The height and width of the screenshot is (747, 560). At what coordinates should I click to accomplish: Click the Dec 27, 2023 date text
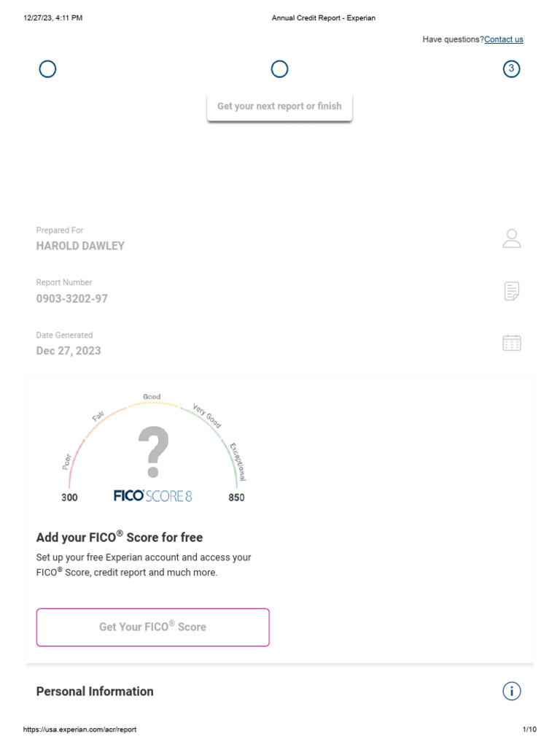(69, 351)
